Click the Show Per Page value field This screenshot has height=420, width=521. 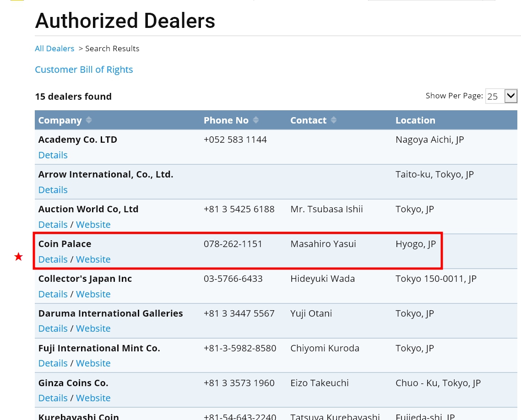[494, 97]
